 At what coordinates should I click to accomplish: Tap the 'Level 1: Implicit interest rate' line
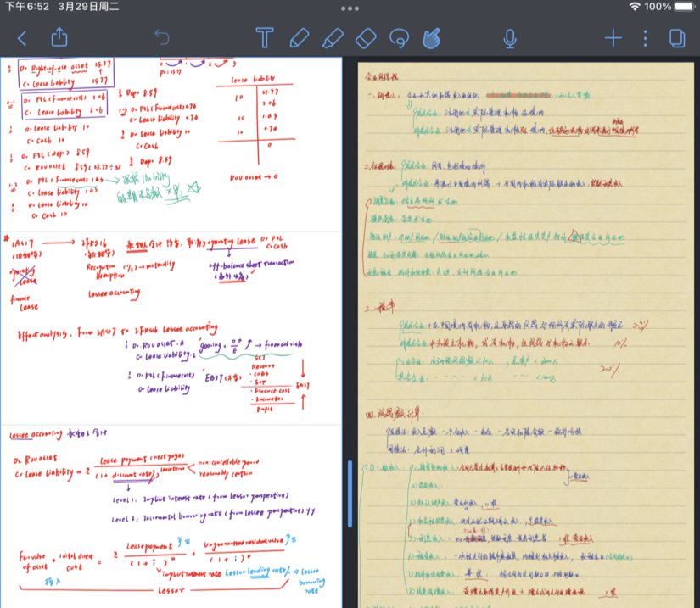tap(200, 498)
